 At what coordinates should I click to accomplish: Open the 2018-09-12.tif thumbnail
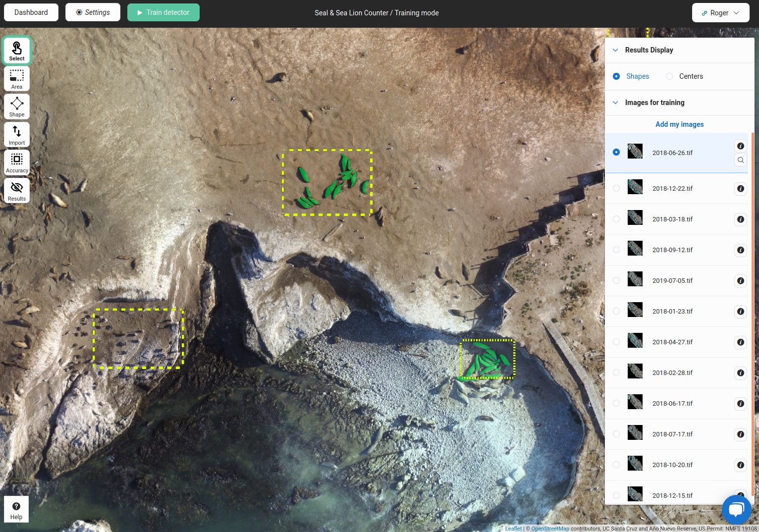click(635, 248)
